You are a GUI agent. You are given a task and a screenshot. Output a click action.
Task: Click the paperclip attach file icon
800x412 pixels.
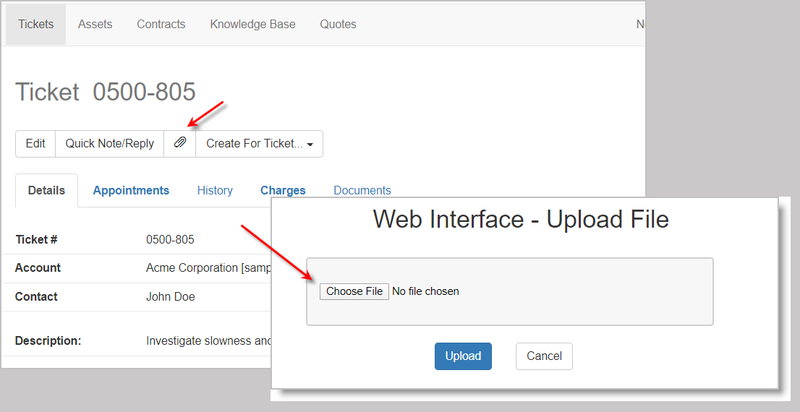180,143
